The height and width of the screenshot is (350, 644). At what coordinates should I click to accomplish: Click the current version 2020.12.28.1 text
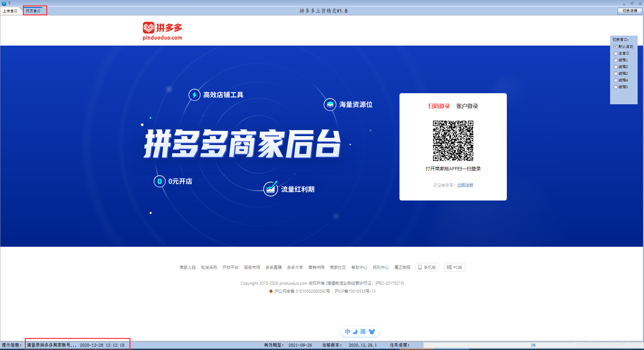363,345
